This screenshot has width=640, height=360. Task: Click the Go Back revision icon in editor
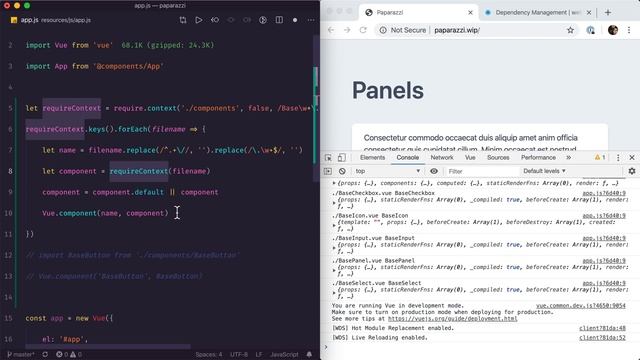215,20
